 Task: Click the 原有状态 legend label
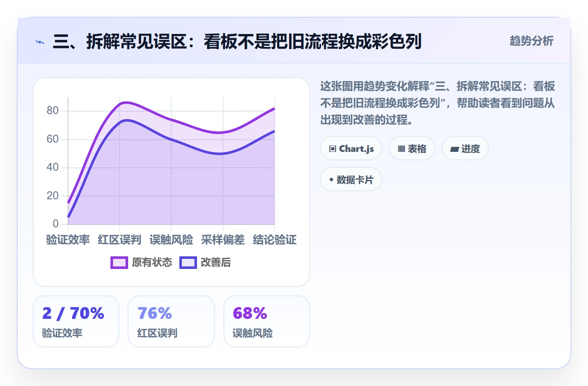coord(152,263)
